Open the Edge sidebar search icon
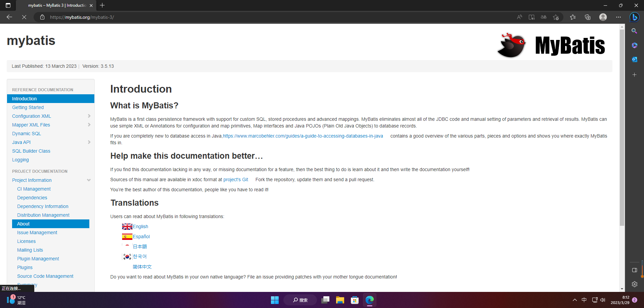Screen dimensions: 644x308 (634, 31)
